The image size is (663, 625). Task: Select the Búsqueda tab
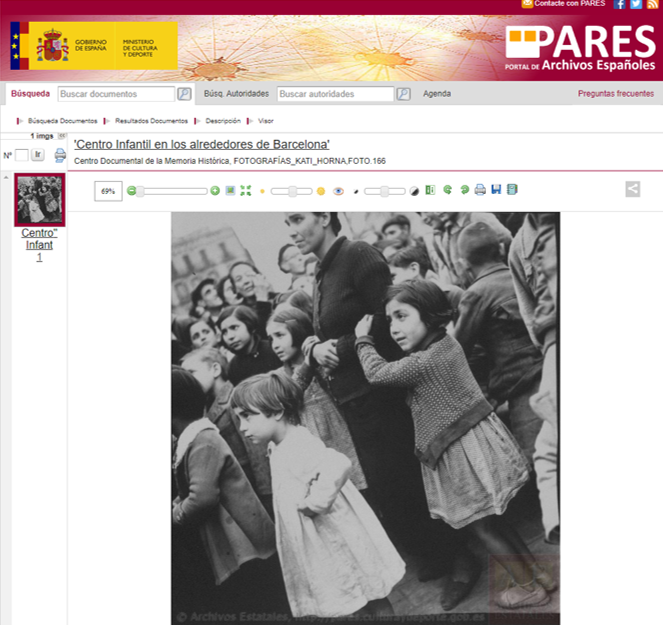point(30,93)
